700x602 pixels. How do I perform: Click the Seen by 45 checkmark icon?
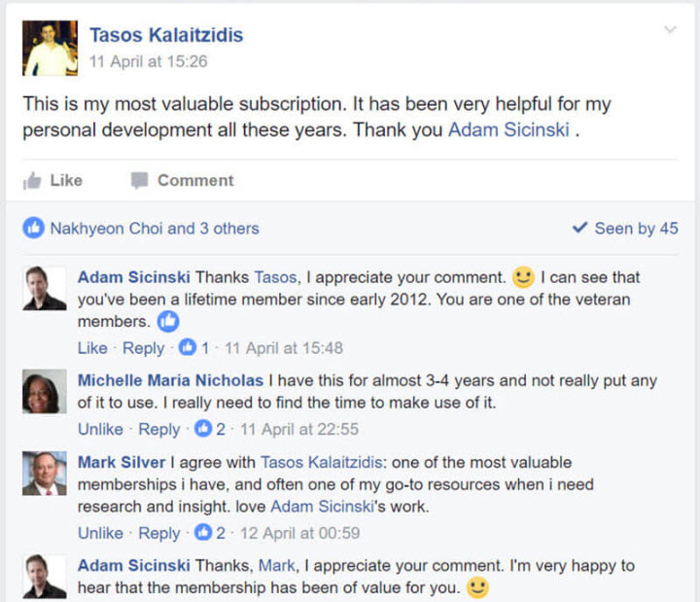tap(580, 229)
